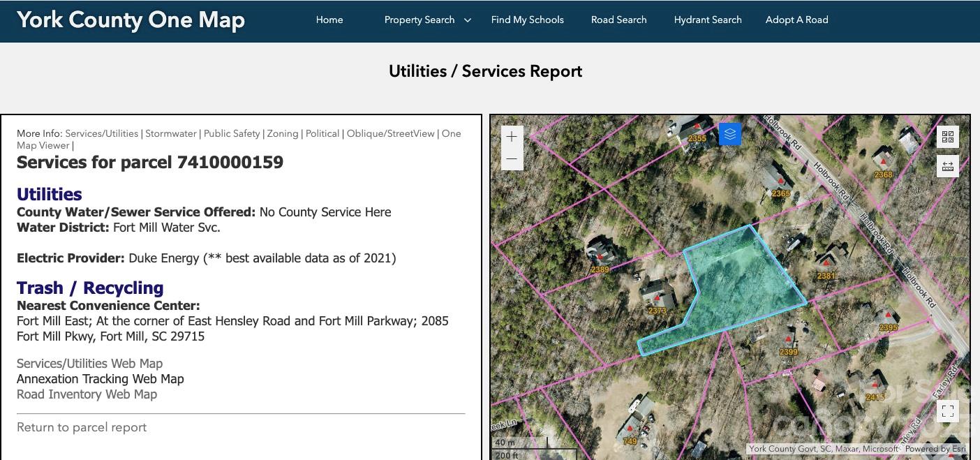Open the Political report link

(322, 133)
